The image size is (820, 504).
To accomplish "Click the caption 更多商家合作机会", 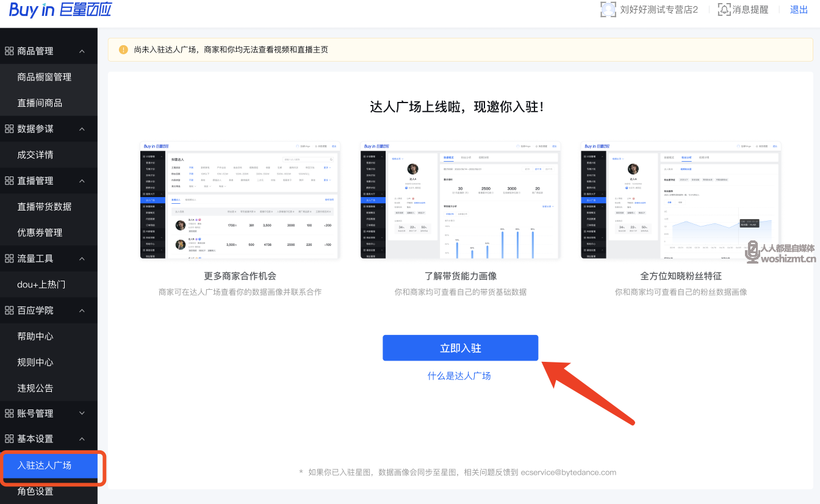I will point(240,276).
